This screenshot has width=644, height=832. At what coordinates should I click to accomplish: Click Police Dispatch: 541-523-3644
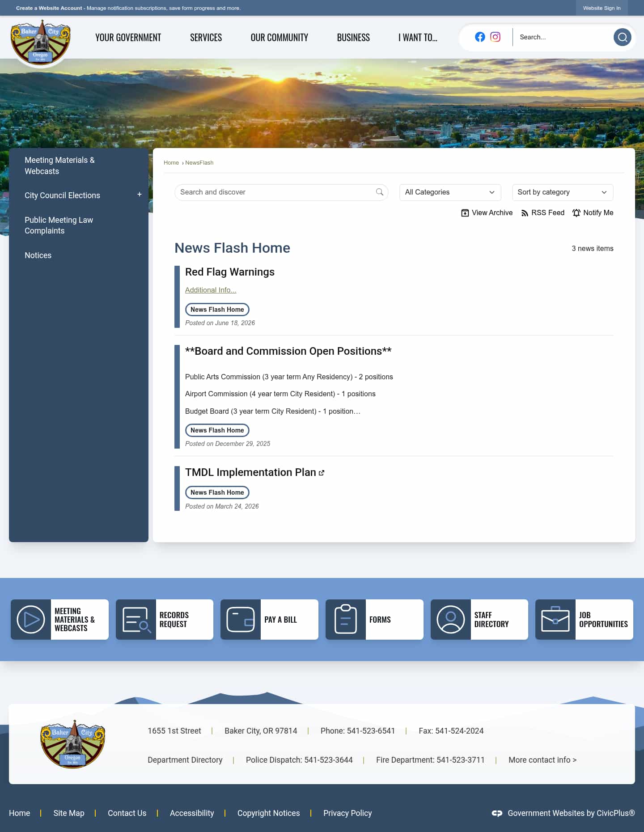tap(299, 760)
